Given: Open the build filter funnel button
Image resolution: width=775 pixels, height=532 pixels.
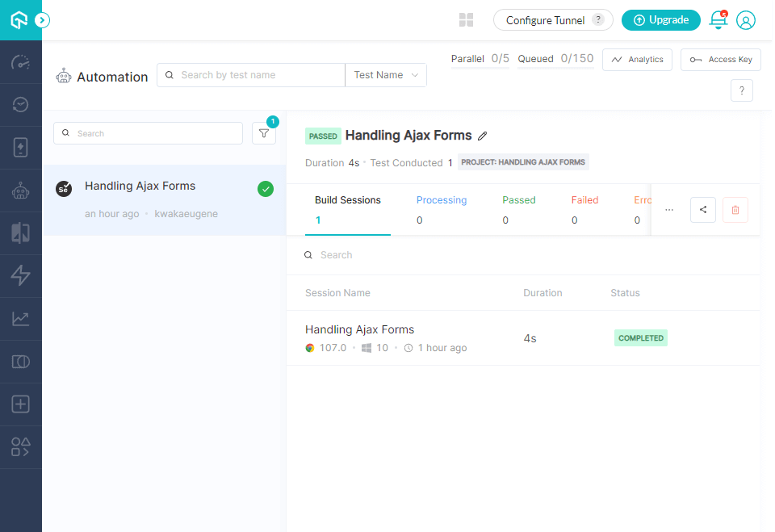Looking at the screenshot, I should coord(264,133).
